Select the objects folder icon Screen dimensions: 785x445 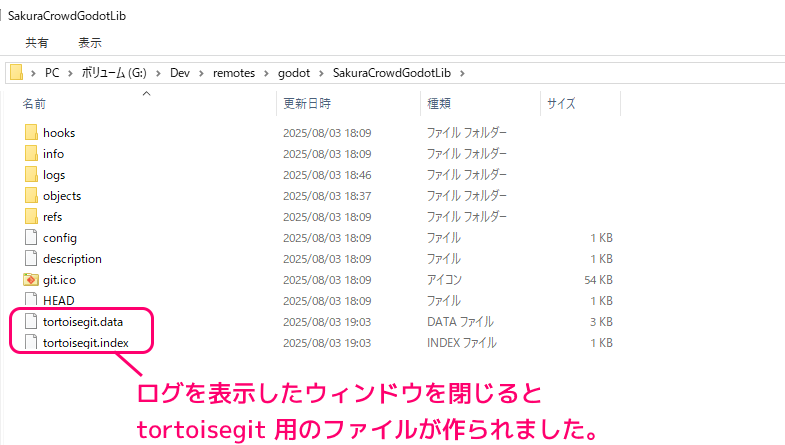(30, 196)
